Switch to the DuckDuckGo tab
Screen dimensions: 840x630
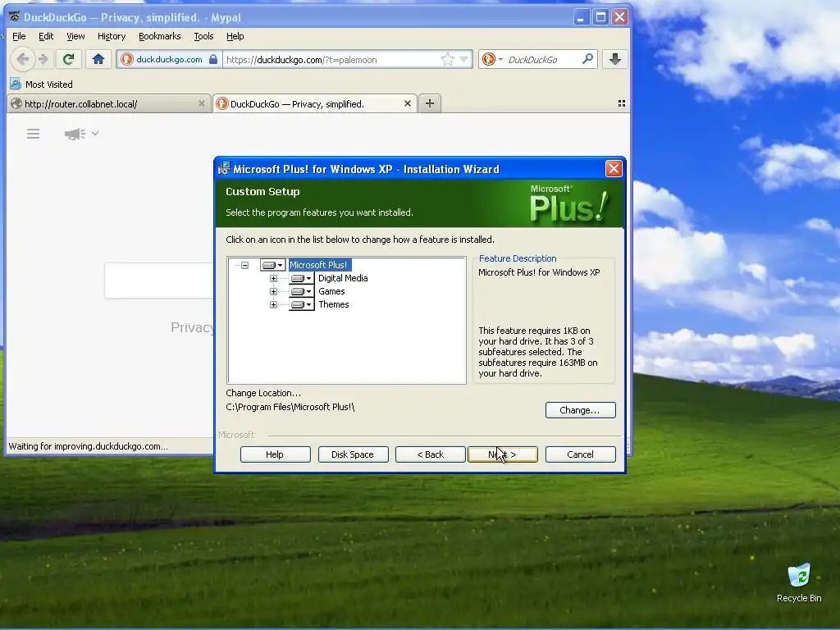[313, 104]
